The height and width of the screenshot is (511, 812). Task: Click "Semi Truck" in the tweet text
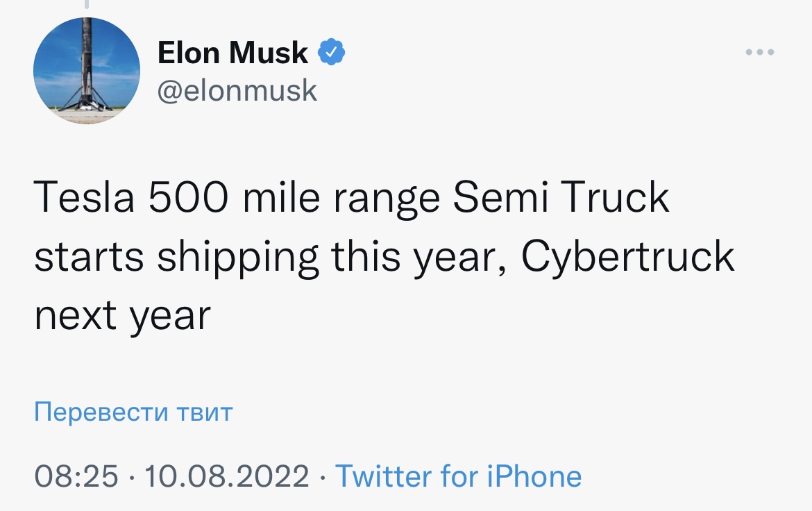561,199
